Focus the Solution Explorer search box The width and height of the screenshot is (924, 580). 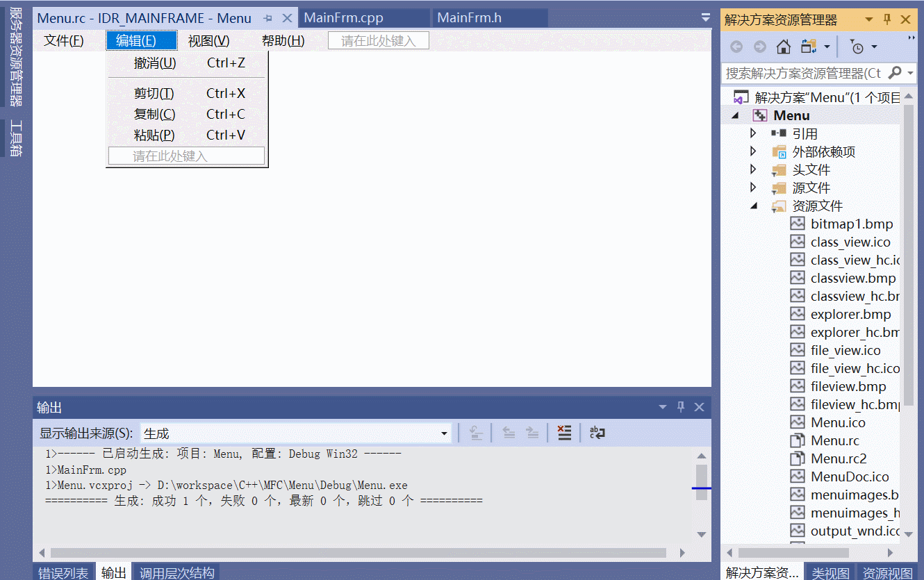(x=805, y=73)
